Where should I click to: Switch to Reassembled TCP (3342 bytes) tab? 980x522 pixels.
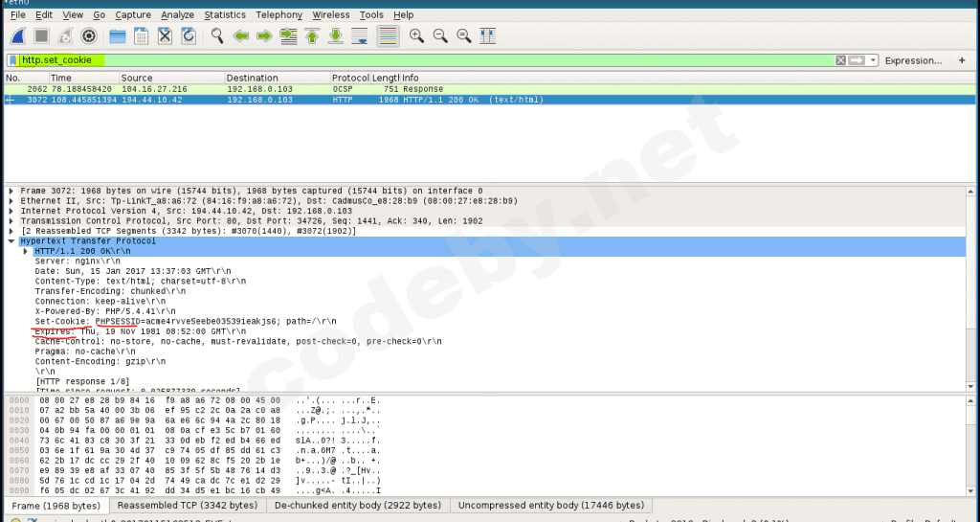(x=188, y=505)
